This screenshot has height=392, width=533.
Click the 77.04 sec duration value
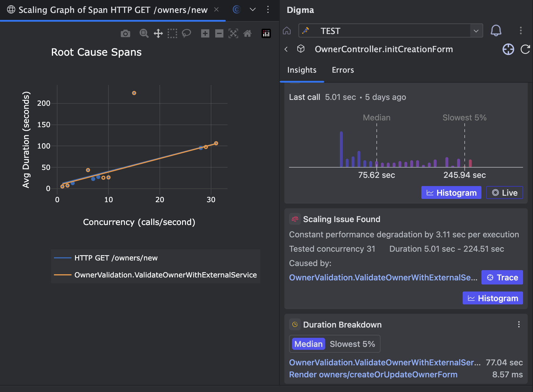[x=504, y=362]
